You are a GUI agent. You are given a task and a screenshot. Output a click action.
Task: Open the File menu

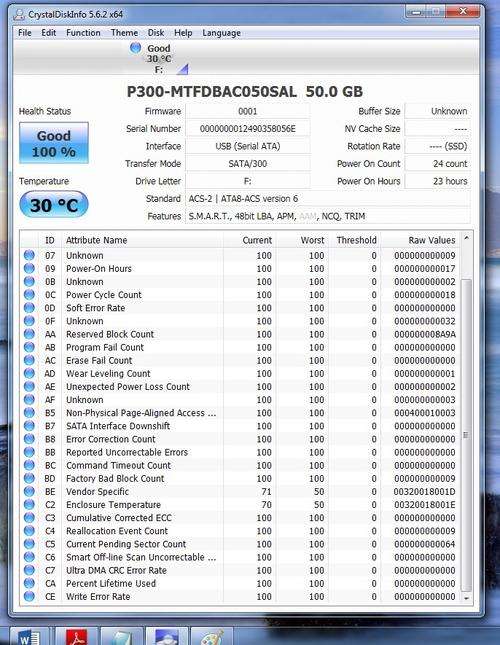point(25,33)
